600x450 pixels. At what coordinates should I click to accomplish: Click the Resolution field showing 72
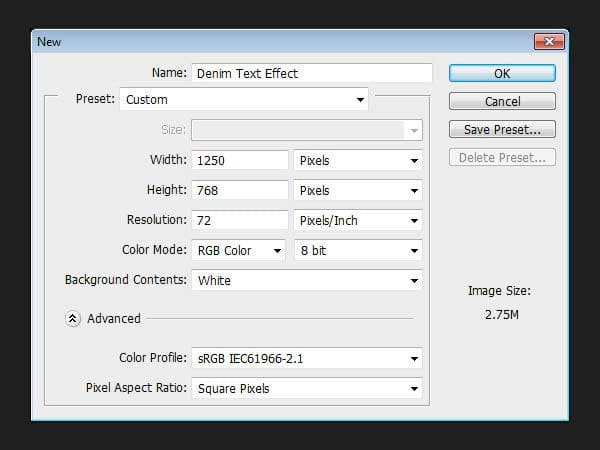(240, 220)
